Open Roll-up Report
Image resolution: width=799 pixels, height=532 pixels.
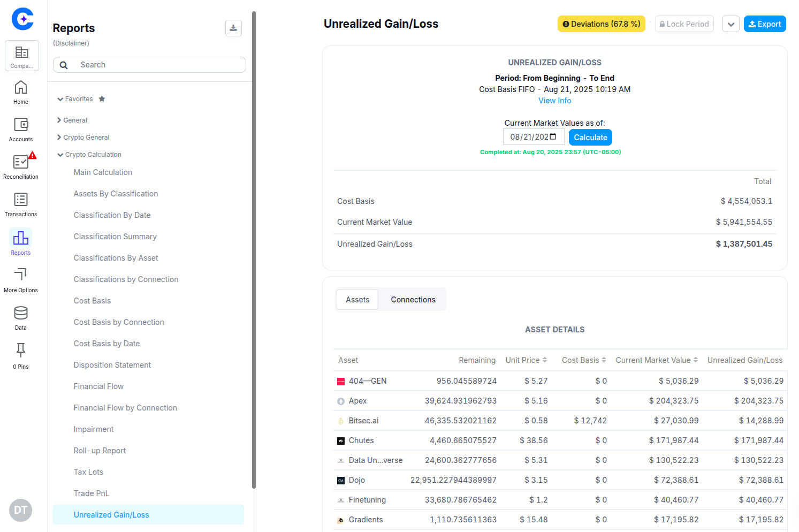[100, 451]
